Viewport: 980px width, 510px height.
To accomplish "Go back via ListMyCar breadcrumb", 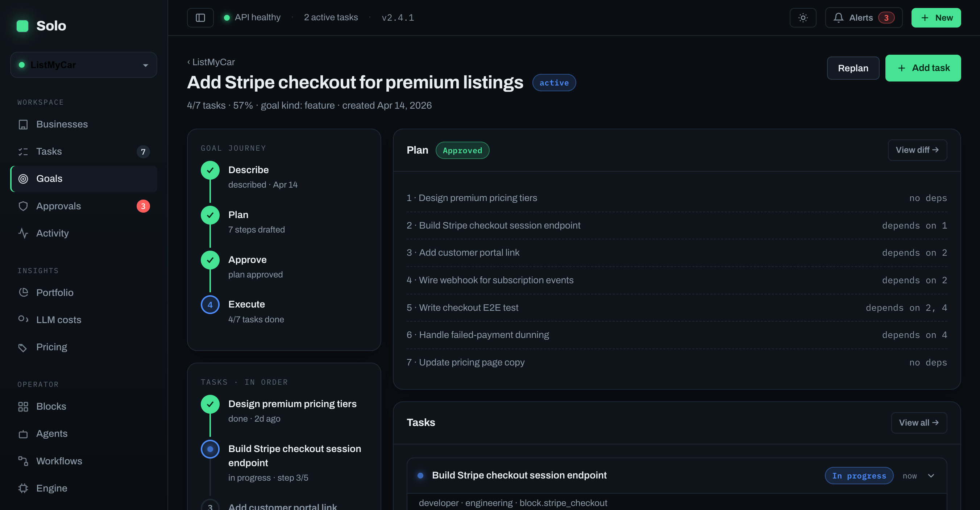I will pos(211,62).
